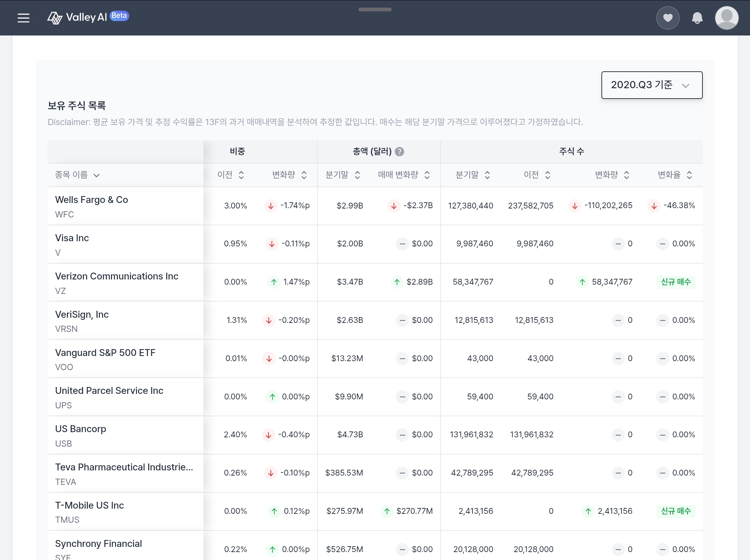The height and width of the screenshot is (560, 750).
Task: Open Visa Inc stock
Action: tap(72, 238)
